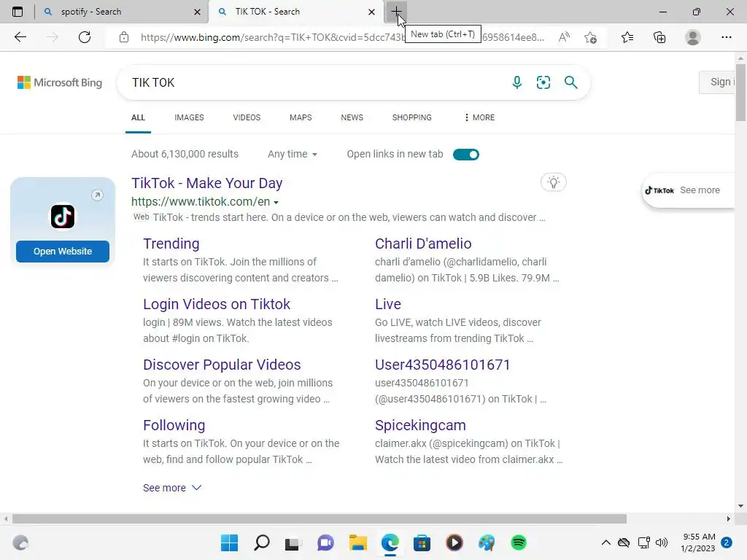Open the MORE search categories menu
The height and width of the screenshot is (560, 747).
coord(479,117)
